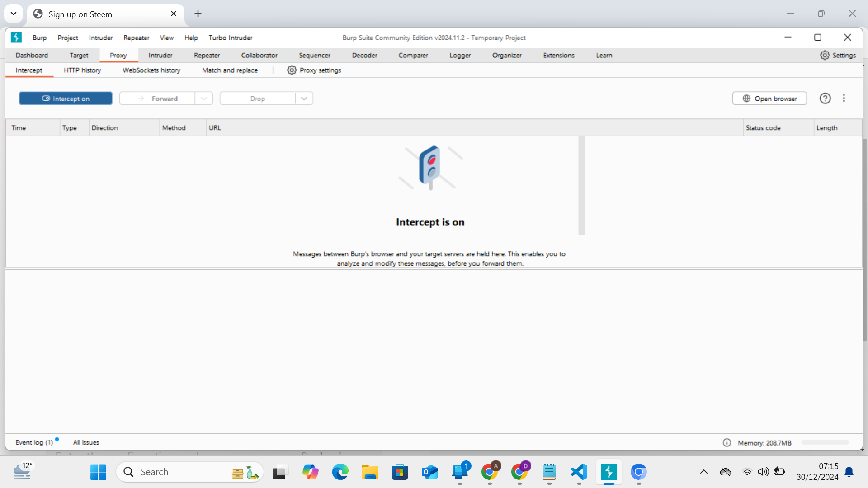Open the three-dot more options menu
This screenshot has width=868, height=488.
click(x=844, y=98)
